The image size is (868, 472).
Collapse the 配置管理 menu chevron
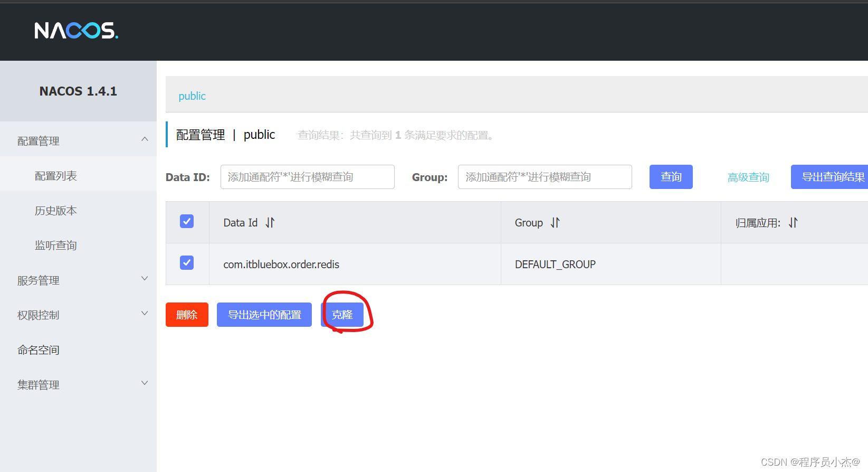point(145,139)
